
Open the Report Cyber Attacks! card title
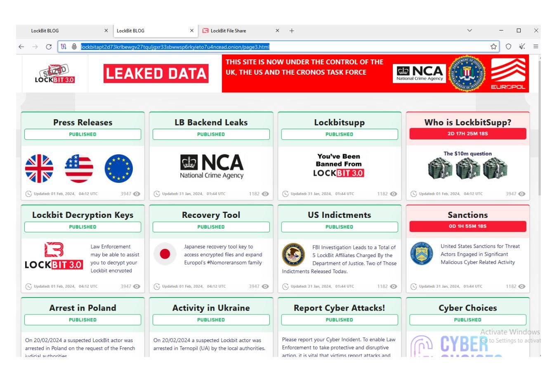339,308
